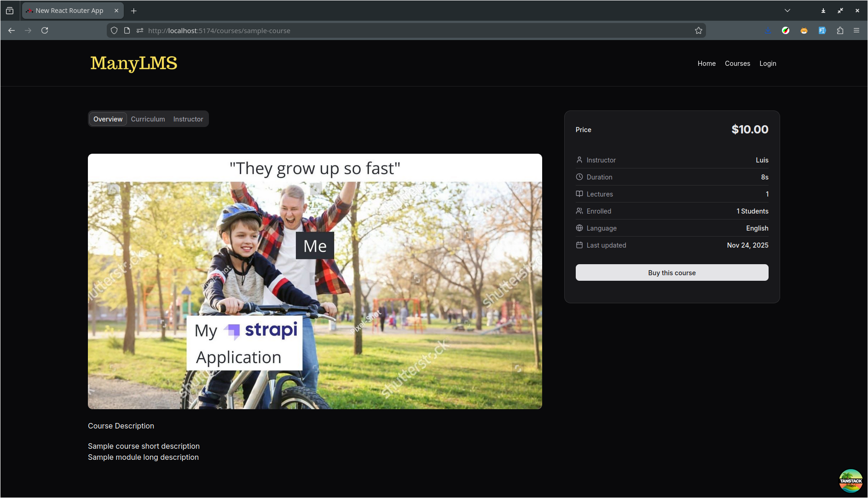Open the browser extensions puzzle icon
This screenshot has height=498, width=868.
840,30
